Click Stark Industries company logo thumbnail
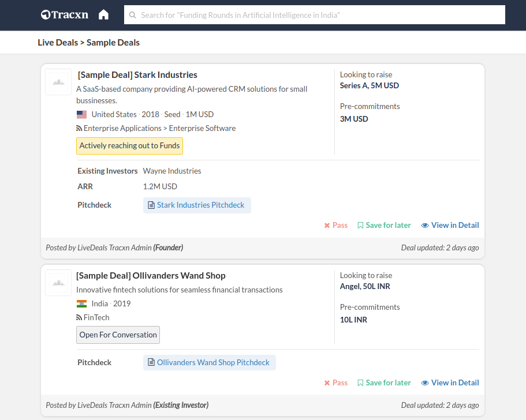The image size is (526, 420). pos(58,82)
